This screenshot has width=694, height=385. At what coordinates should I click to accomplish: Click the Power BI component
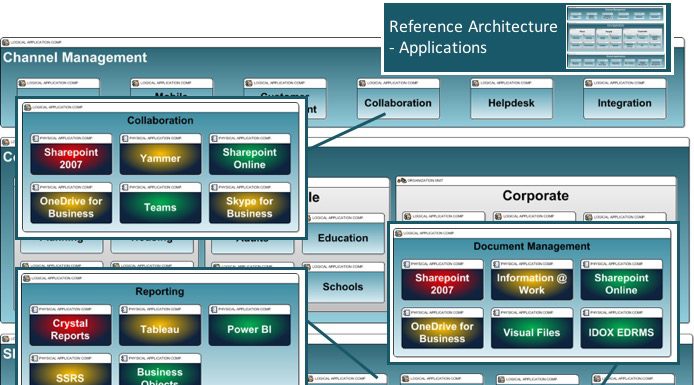point(250,325)
